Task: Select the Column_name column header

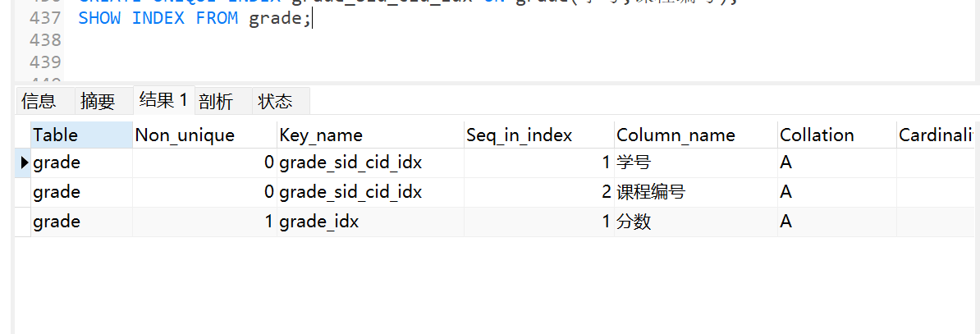Action: (694, 135)
